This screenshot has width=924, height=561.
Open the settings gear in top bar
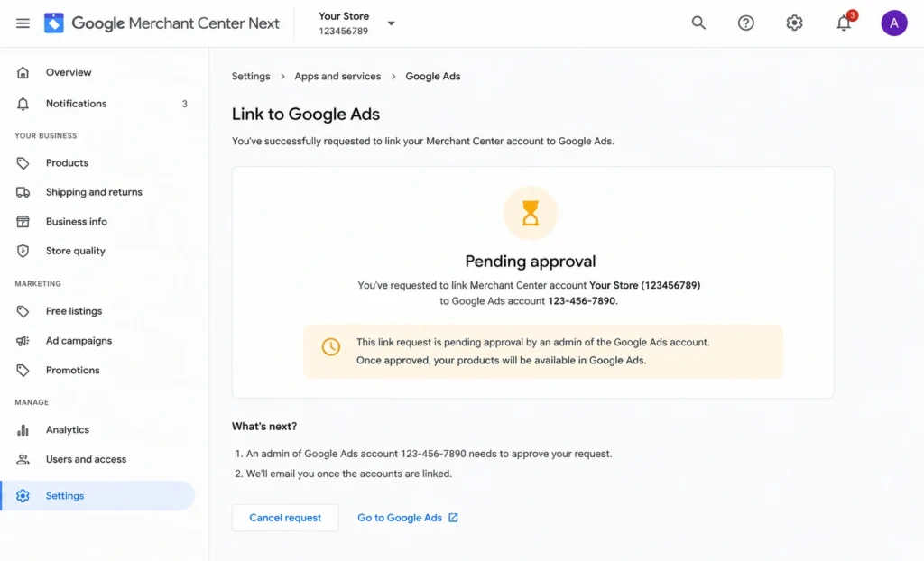click(794, 23)
